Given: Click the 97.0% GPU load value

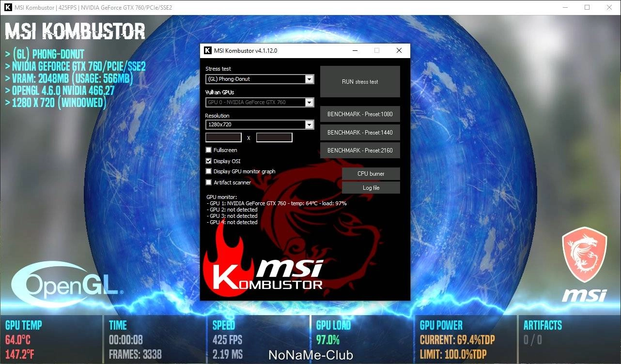Looking at the screenshot, I should pos(328,340).
